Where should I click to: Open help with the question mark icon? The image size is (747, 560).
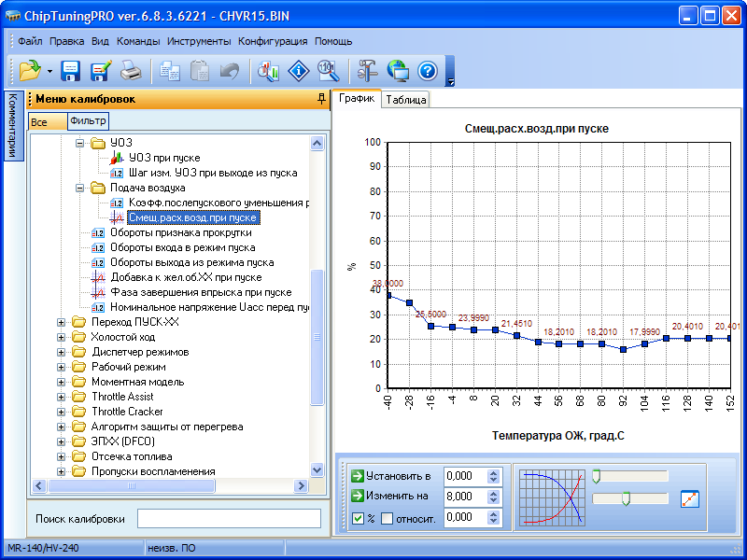tap(428, 70)
